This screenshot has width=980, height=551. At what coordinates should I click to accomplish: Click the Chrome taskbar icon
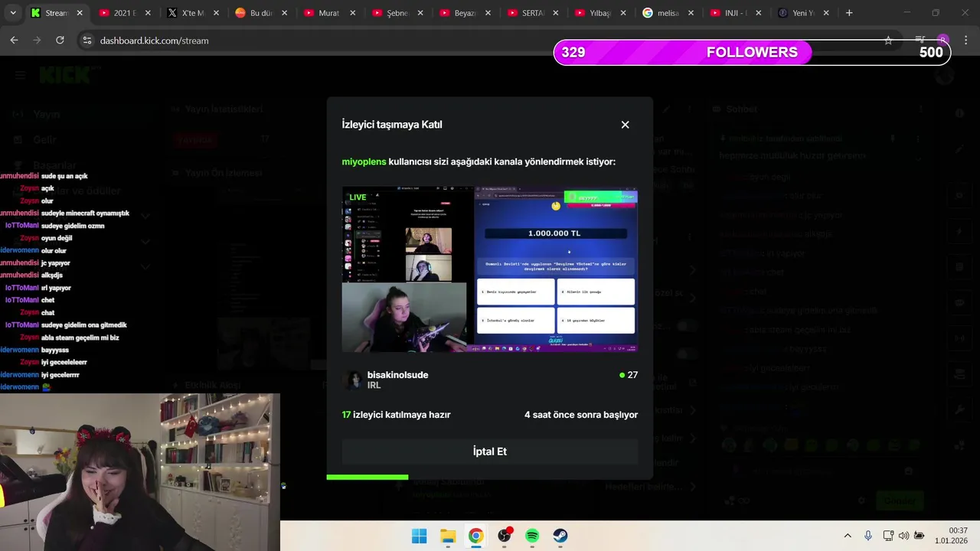tap(476, 536)
